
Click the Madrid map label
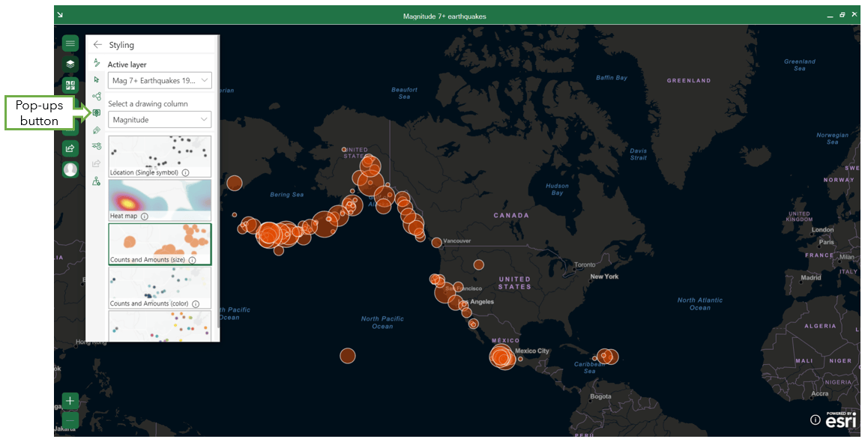pos(811,278)
